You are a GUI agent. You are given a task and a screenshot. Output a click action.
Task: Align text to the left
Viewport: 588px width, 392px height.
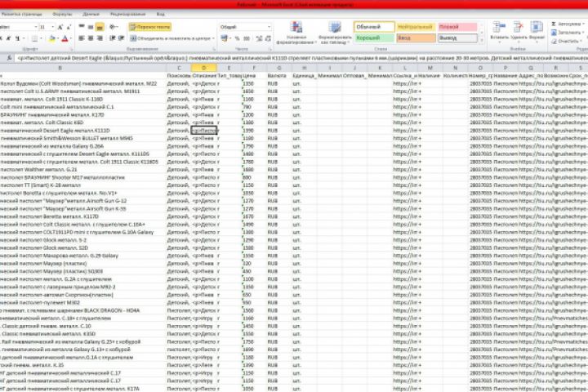[x=82, y=38]
